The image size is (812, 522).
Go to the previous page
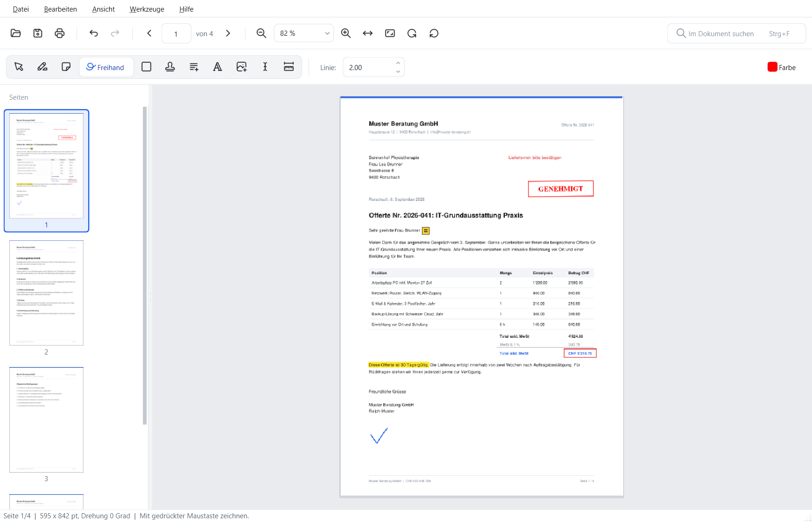click(x=149, y=33)
